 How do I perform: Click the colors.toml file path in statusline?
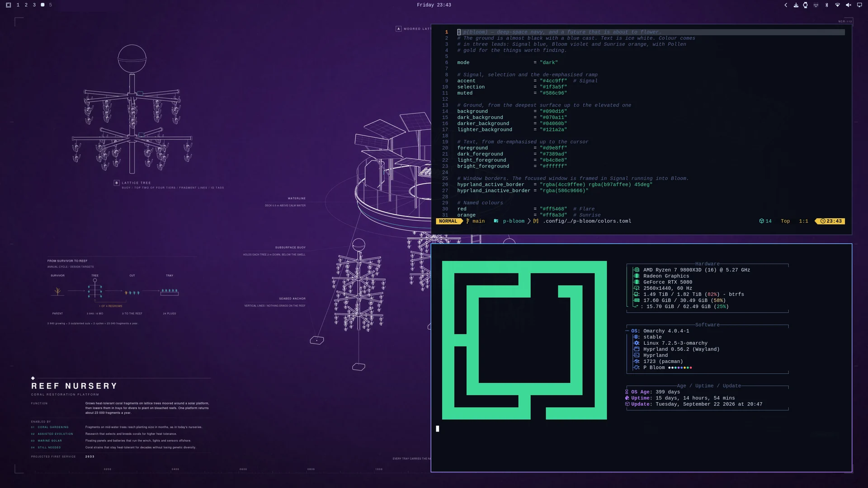pos(587,221)
